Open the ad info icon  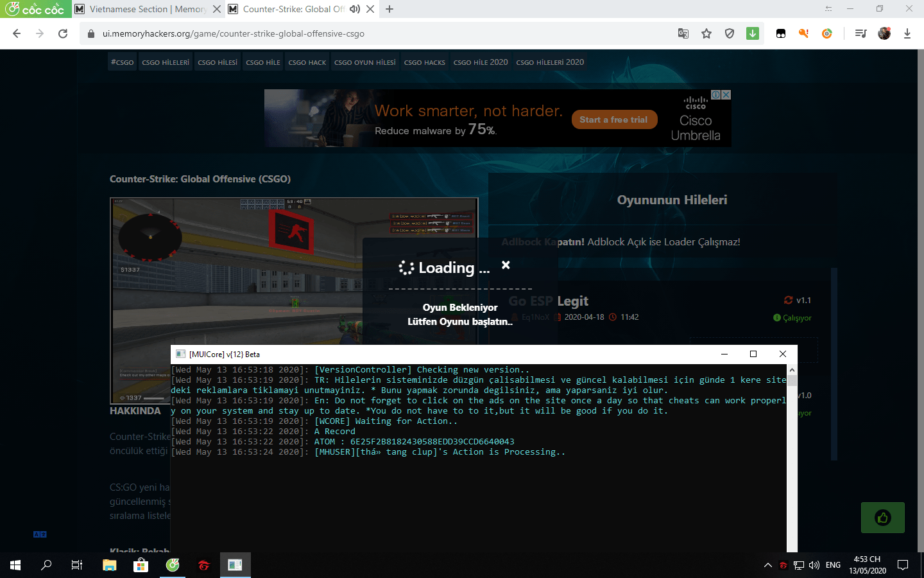point(715,94)
